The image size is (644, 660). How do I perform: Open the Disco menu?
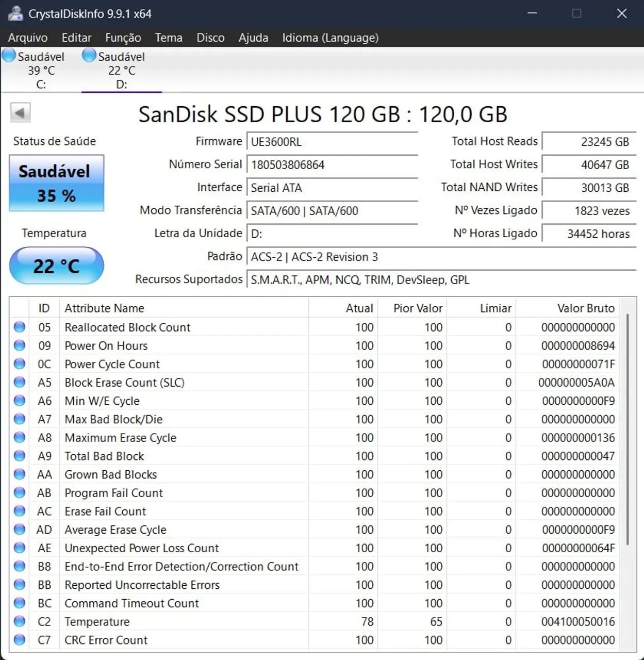pyautogui.click(x=210, y=38)
